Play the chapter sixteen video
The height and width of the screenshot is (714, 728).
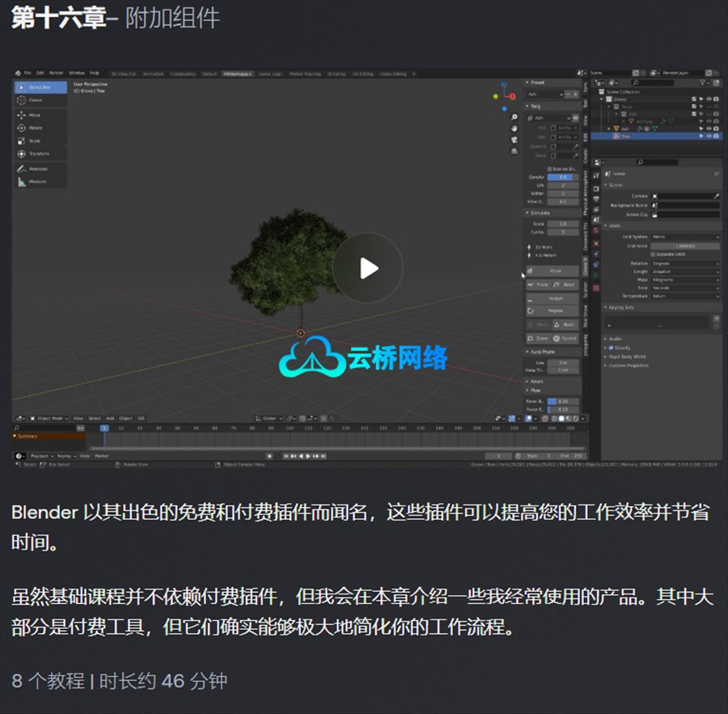368,268
